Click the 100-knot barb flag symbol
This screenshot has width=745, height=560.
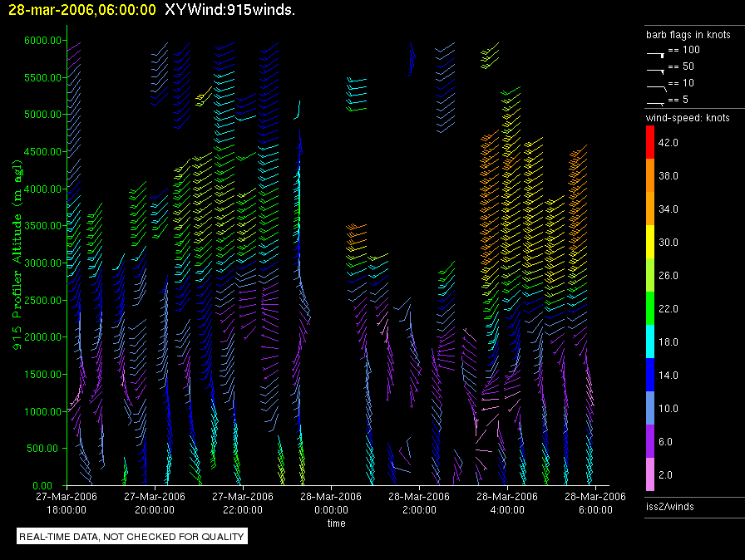(x=656, y=52)
